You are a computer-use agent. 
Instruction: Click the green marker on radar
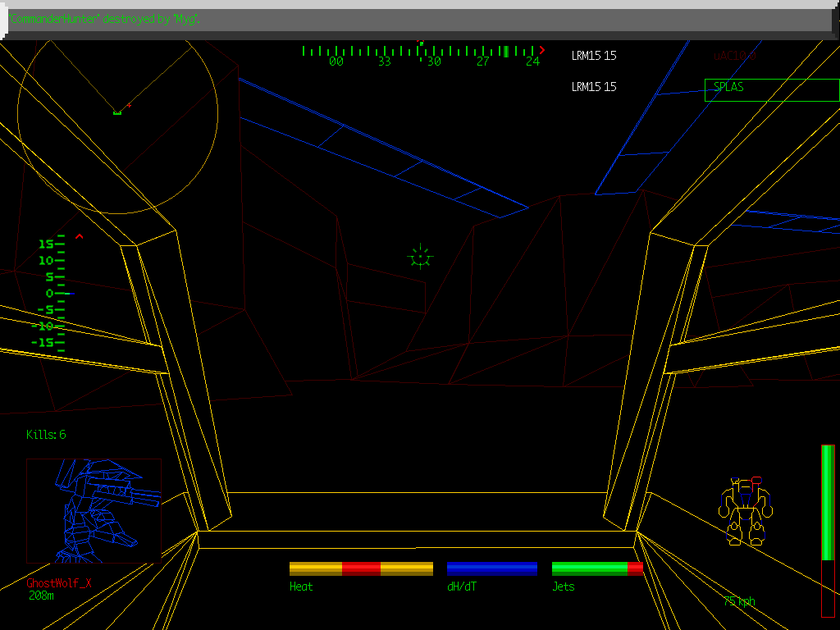tap(116, 112)
